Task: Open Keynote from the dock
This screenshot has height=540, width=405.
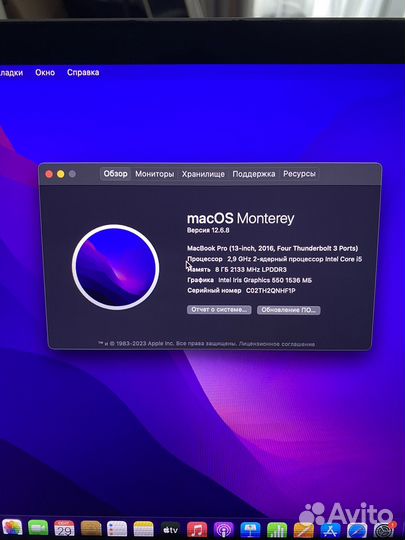Action: pos(250,530)
